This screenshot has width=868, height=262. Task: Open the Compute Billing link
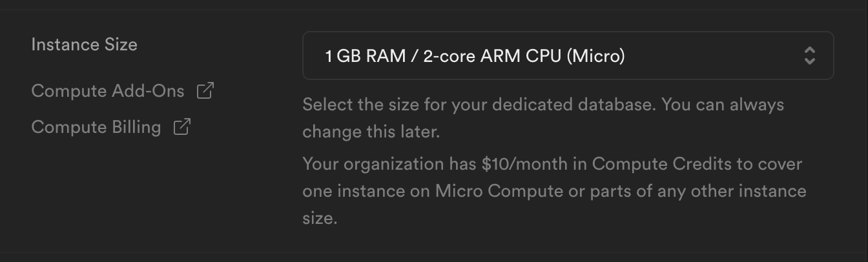(96, 126)
